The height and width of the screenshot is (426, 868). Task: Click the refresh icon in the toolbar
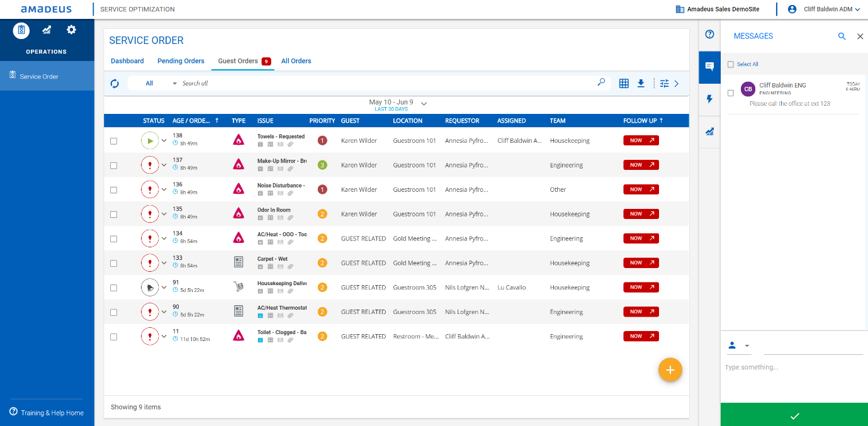(x=115, y=84)
